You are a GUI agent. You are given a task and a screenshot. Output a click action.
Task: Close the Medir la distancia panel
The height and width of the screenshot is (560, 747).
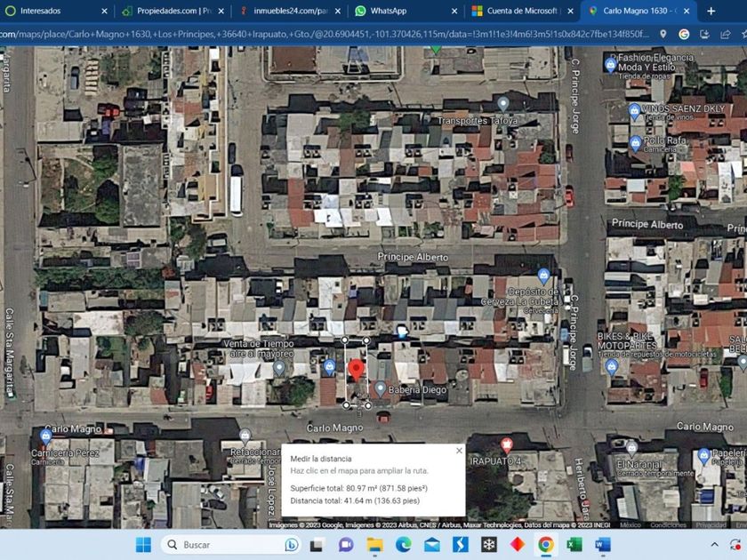point(459,451)
